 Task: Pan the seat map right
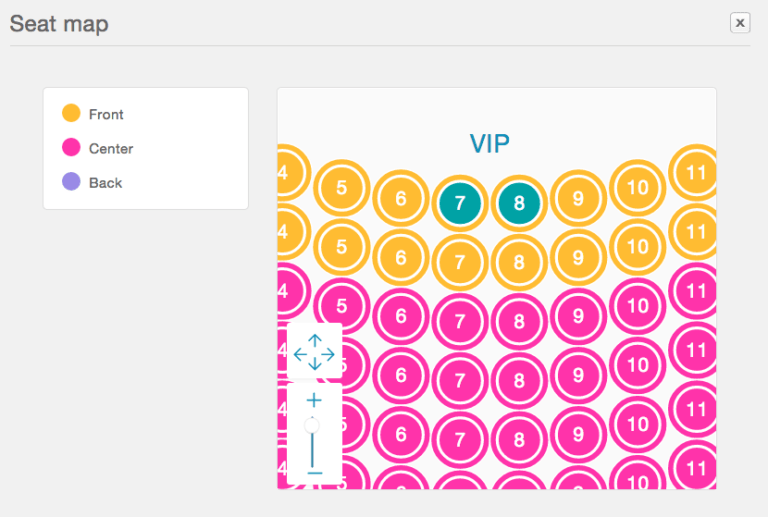(x=330, y=352)
